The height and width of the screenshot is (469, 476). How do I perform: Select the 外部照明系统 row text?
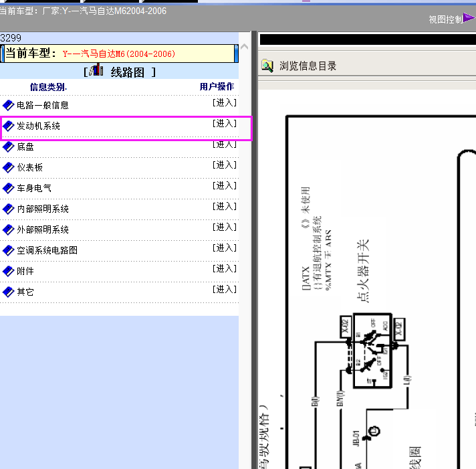(43, 230)
